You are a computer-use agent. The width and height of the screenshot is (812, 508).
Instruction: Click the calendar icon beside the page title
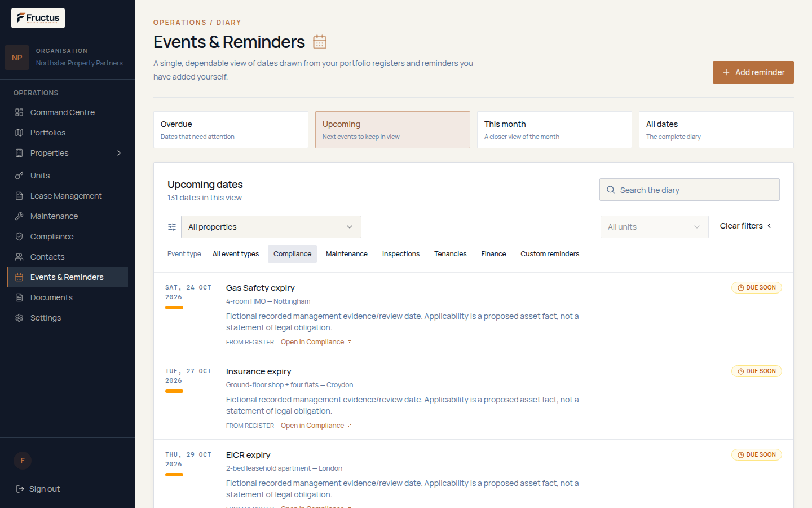click(320, 42)
